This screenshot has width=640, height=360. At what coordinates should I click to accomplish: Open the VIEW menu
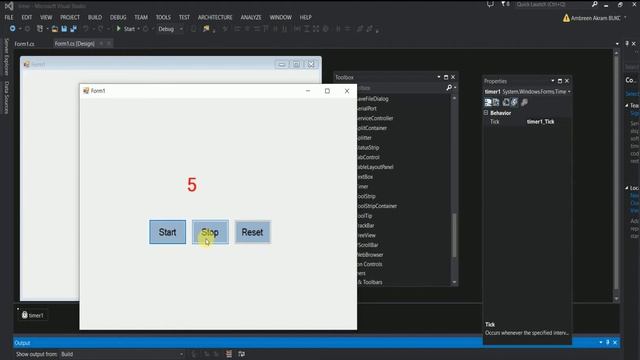coord(46,17)
